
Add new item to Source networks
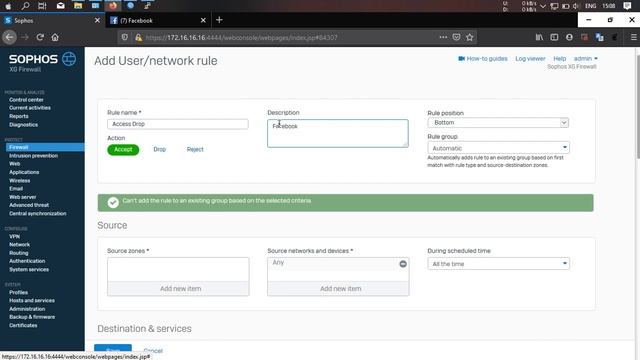point(338,289)
